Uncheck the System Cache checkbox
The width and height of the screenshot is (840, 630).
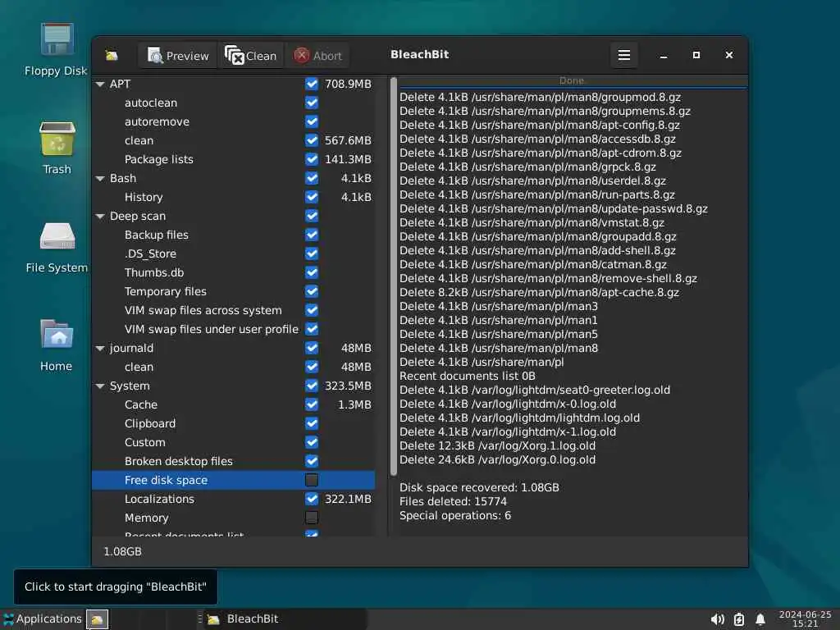(x=312, y=404)
